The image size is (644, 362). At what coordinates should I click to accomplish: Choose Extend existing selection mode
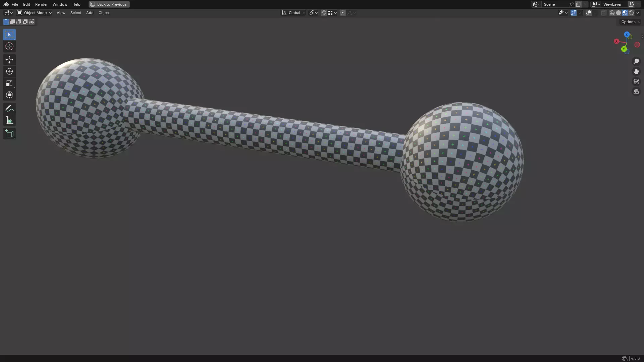pyautogui.click(x=12, y=22)
